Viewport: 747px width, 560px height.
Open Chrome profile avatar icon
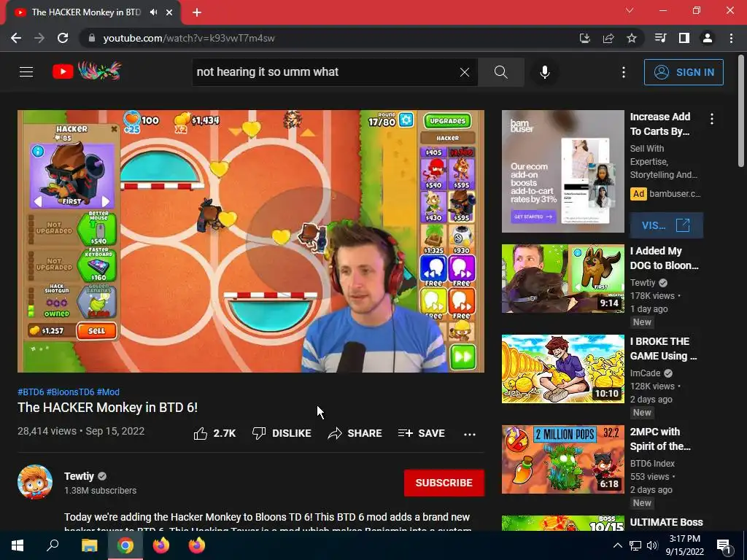(x=708, y=38)
